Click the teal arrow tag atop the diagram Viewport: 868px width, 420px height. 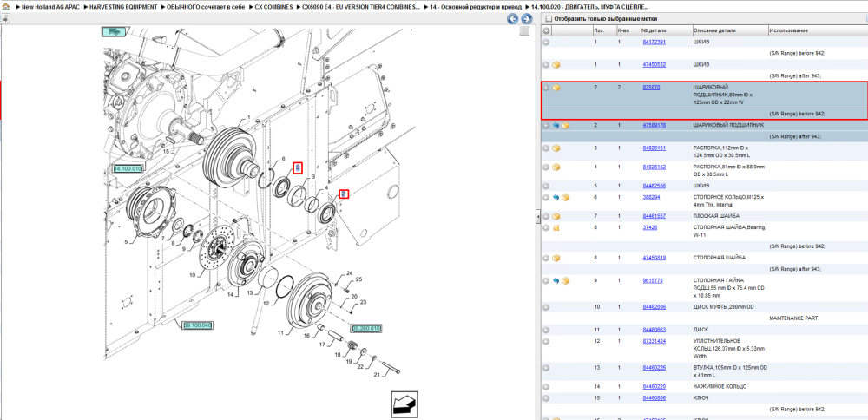pyautogui.click(x=115, y=33)
